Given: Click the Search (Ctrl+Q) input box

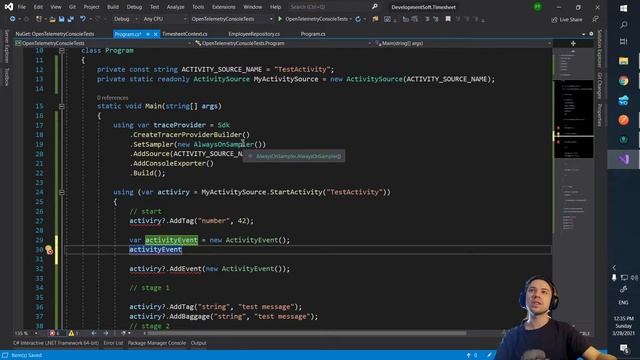Looking at the screenshot, I should point(329,7).
